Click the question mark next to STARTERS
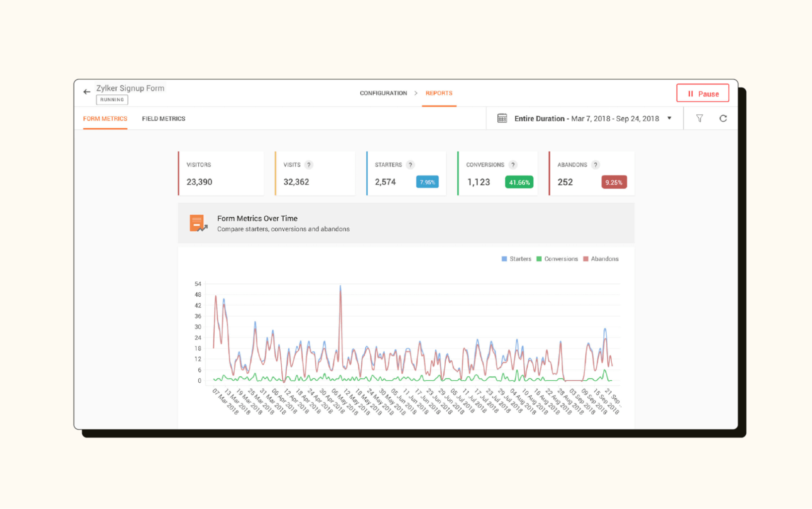This screenshot has width=812, height=509. [410, 165]
